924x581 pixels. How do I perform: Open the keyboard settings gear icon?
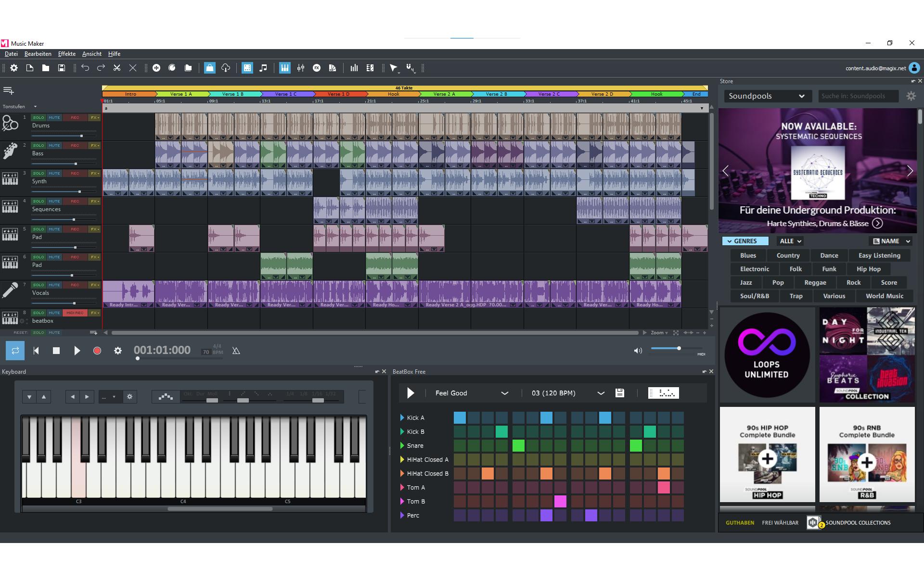(x=129, y=397)
